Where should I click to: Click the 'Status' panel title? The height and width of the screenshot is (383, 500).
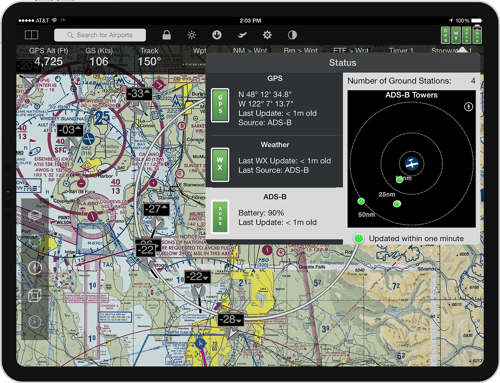343,63
